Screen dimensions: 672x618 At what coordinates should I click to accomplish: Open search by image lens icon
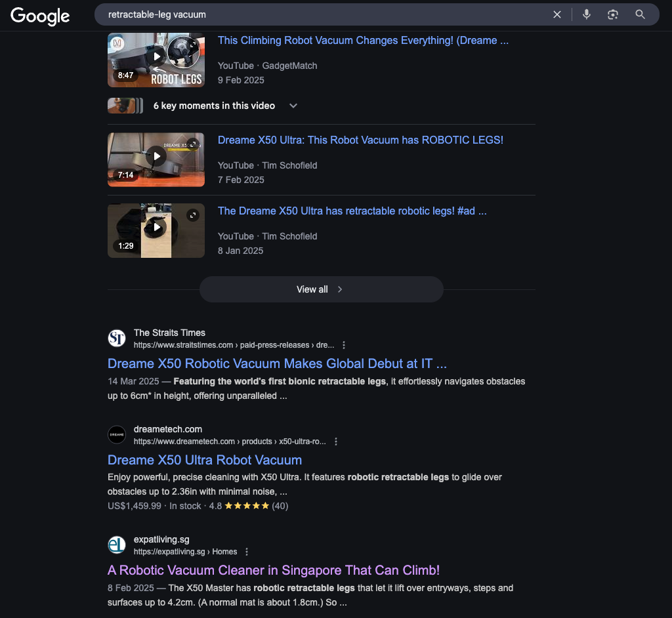613,14
